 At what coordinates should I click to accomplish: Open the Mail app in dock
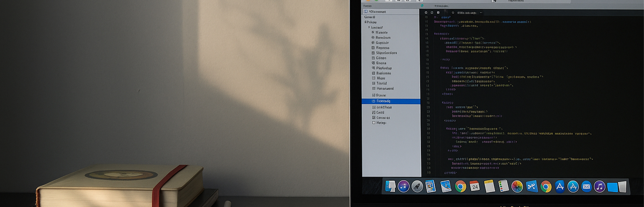(586, 187)
